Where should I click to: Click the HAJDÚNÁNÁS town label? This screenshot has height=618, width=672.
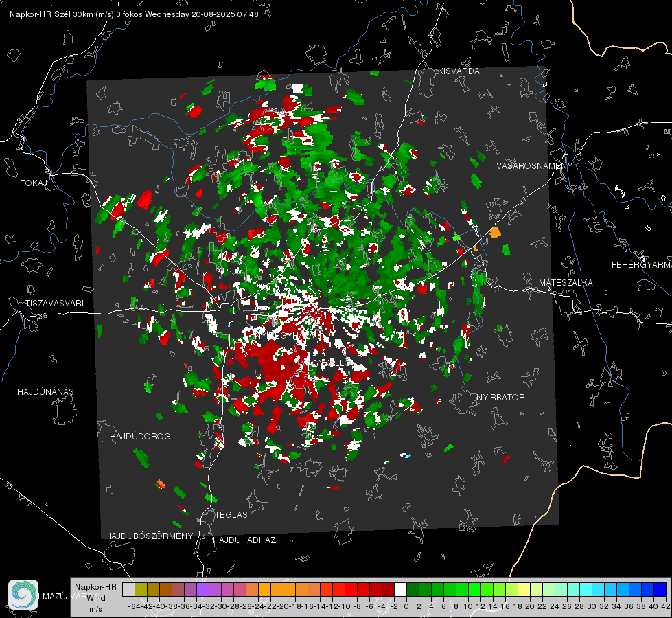tap(45, 392)
